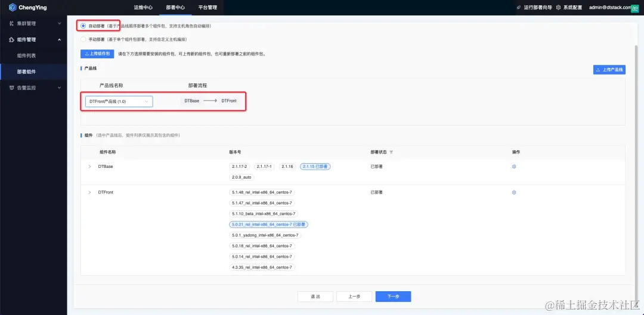Click 组件管理 sidebar icon
The height and width of the screenshot is (315, 644).
coord(12,39)
